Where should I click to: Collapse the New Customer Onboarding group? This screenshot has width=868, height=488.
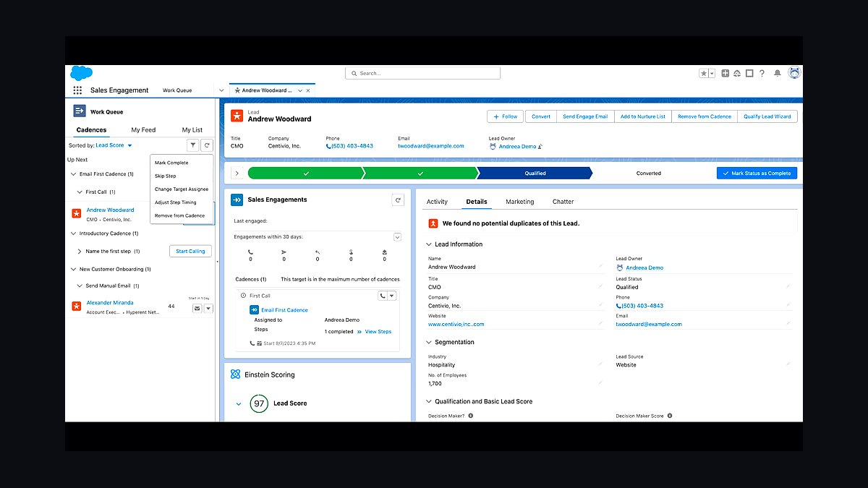tap(73, 269)
